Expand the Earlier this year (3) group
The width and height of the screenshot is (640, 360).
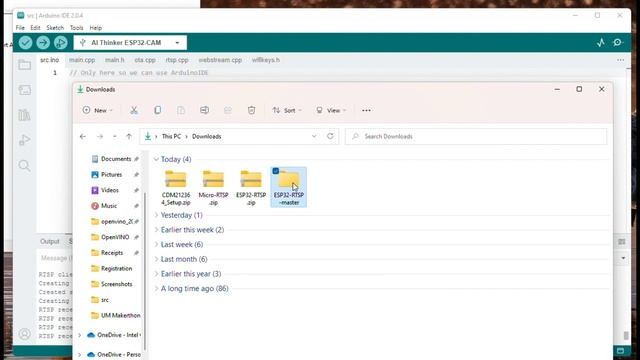[x=156, y=274]
